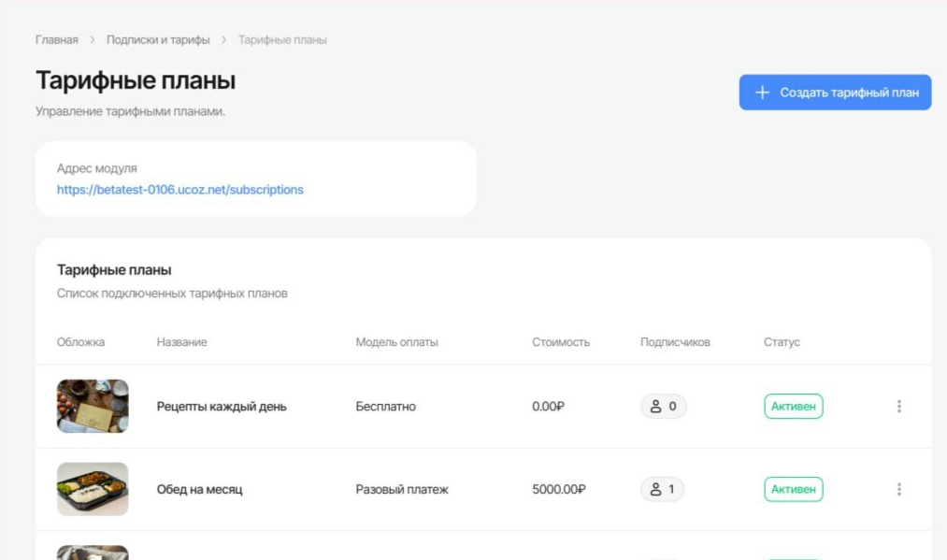The width and height of the screenshot is (947, 560).
Task: Select the Обед на месяц plan name
Action: tap(199, 489)
